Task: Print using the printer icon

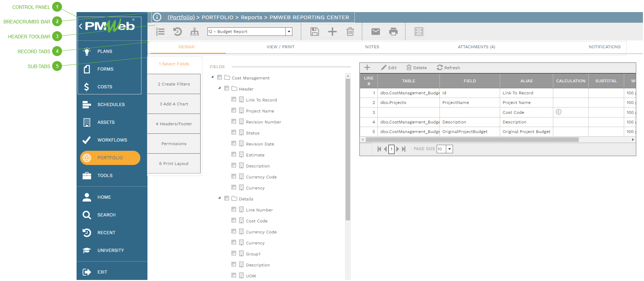Action: coord(393,32)
